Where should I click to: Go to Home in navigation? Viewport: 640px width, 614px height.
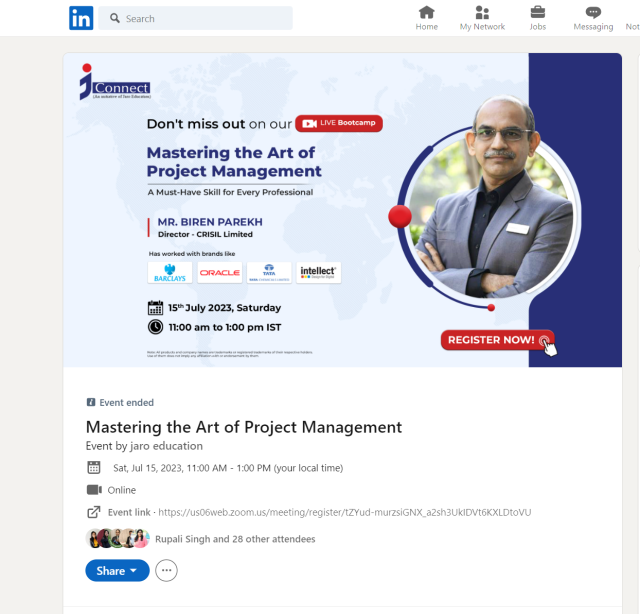tap(427, 18)
